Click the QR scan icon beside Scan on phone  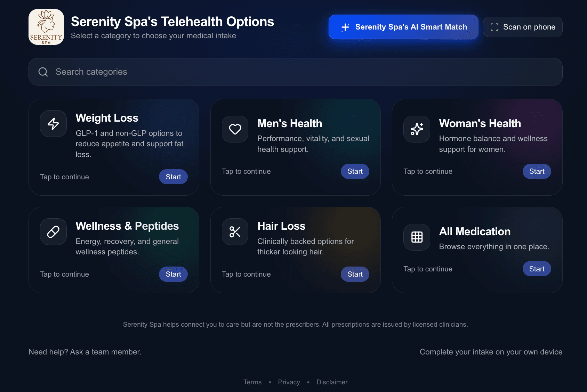coord(494,27)
